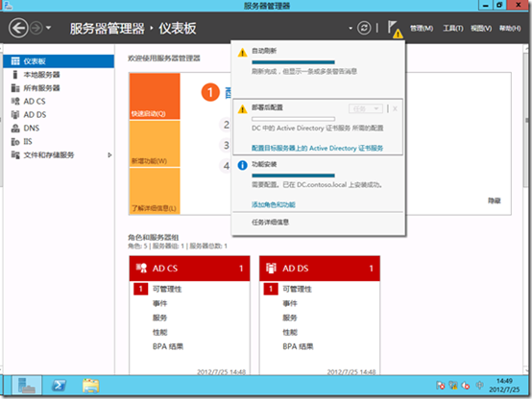Select the 新增功能(W) tile
The height and width of the screenshot is (399, 532).
pyautogui.click(x=155, y=144)
